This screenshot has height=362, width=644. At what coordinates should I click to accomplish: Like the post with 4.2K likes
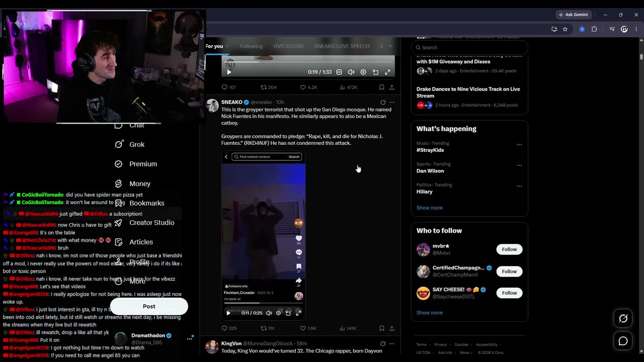pyautogui.click(x=308, y=87)
